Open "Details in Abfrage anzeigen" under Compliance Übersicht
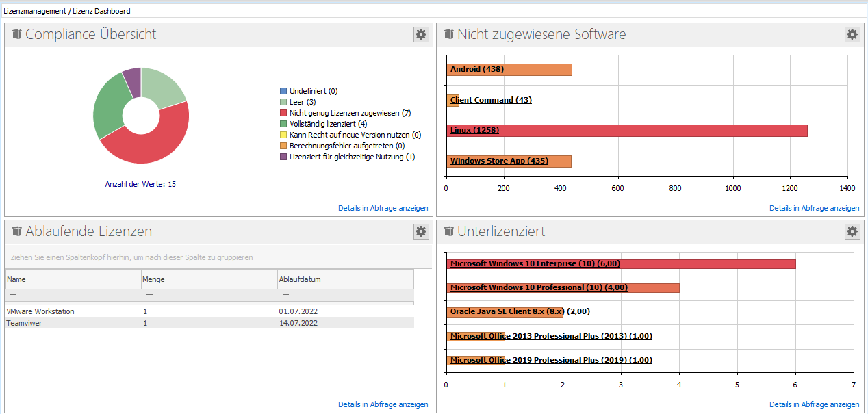Viewport: 868px width, 414px height. point(383,208)
